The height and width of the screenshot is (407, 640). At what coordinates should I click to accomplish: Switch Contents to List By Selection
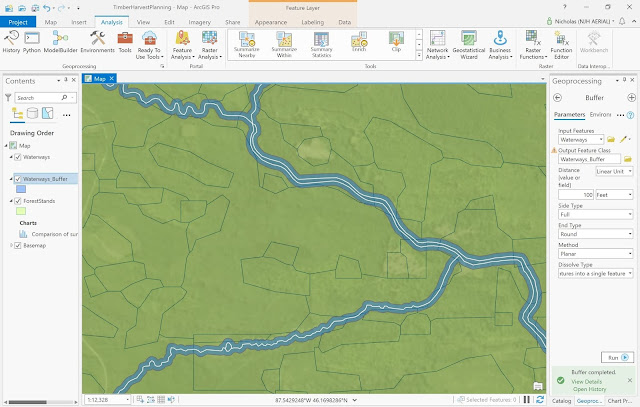[x=47, y=113]
